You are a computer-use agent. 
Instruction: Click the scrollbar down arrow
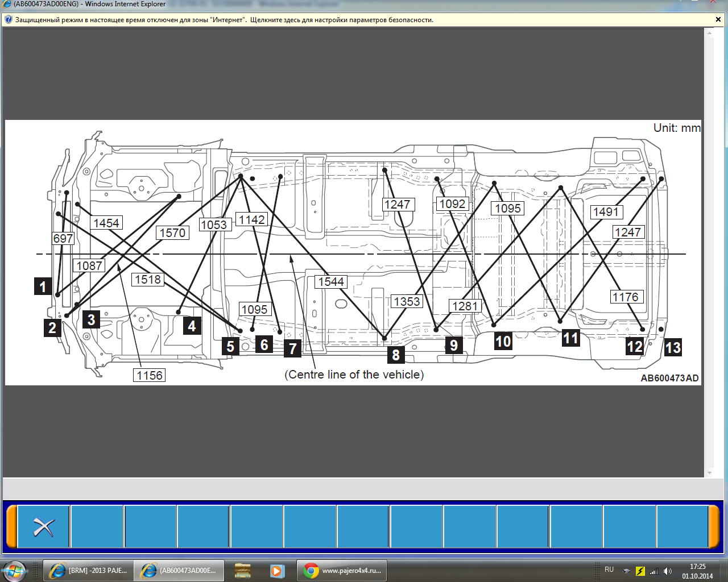point(709,472)
